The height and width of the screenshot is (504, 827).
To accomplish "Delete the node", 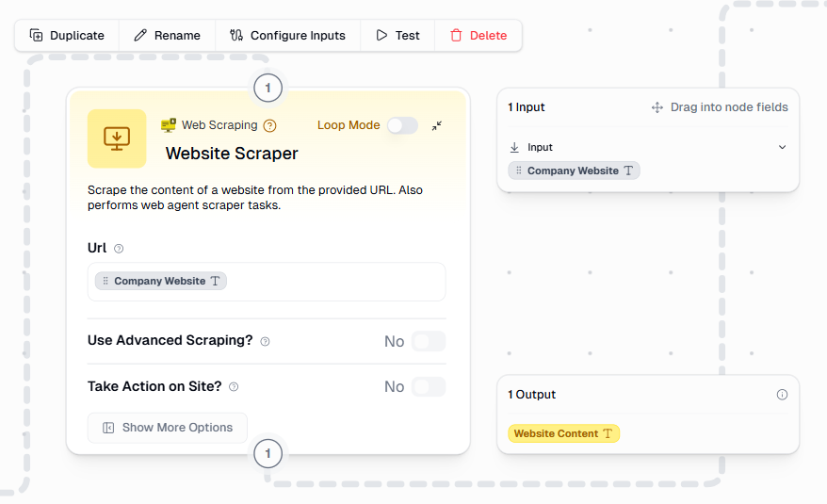I will (478, 36).
